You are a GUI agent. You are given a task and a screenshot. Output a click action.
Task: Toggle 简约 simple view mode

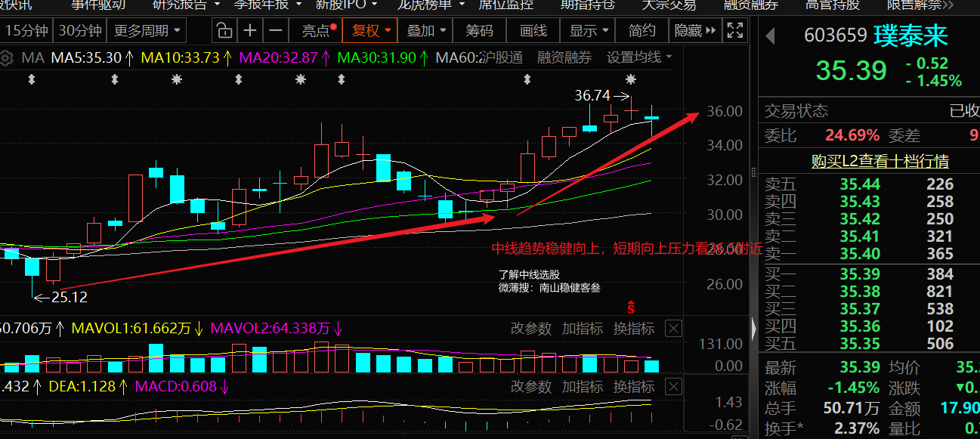point(641,31)
